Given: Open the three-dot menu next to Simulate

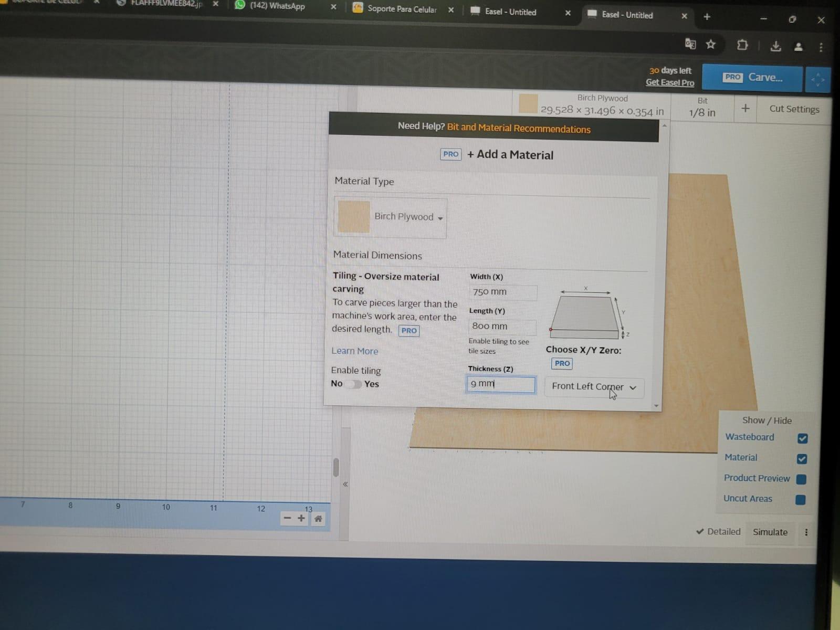Looking at the screenshot, I should pos(806,532).
